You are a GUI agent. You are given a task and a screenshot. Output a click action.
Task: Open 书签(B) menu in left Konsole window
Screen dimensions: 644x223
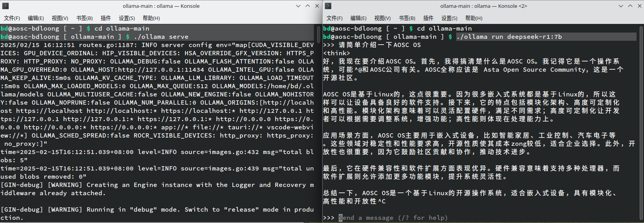point(84,18)
